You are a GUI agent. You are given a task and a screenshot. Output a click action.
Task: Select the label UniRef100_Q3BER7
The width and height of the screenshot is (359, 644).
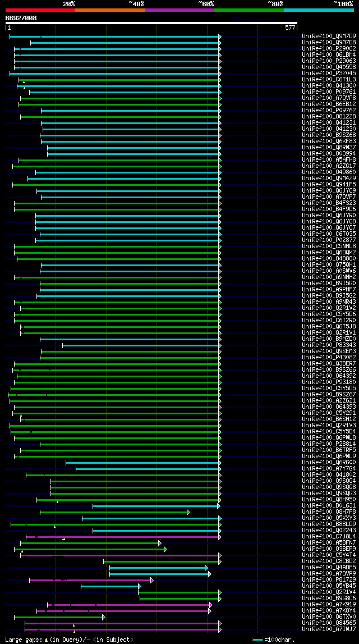[x=329, y=363]
